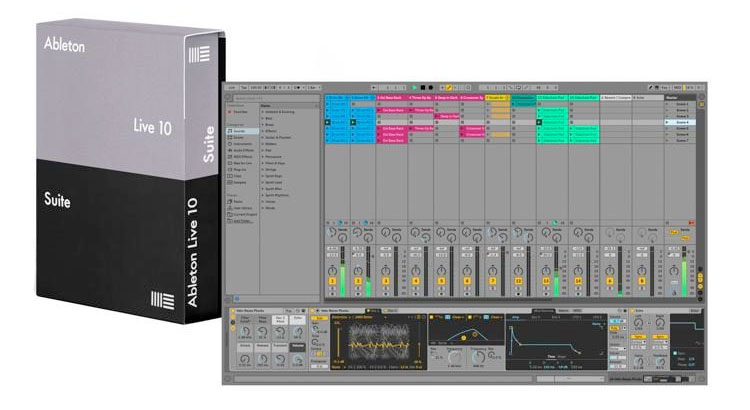The image size is (750, 410).
Task: Click the browser search field
Action: [275, 98]
